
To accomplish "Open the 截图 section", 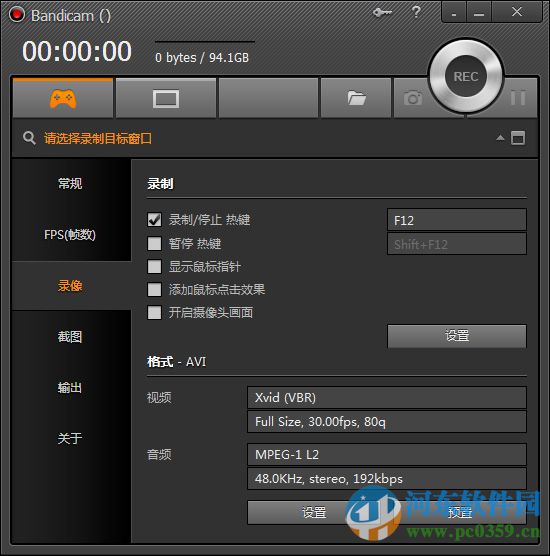I will 71,337.
